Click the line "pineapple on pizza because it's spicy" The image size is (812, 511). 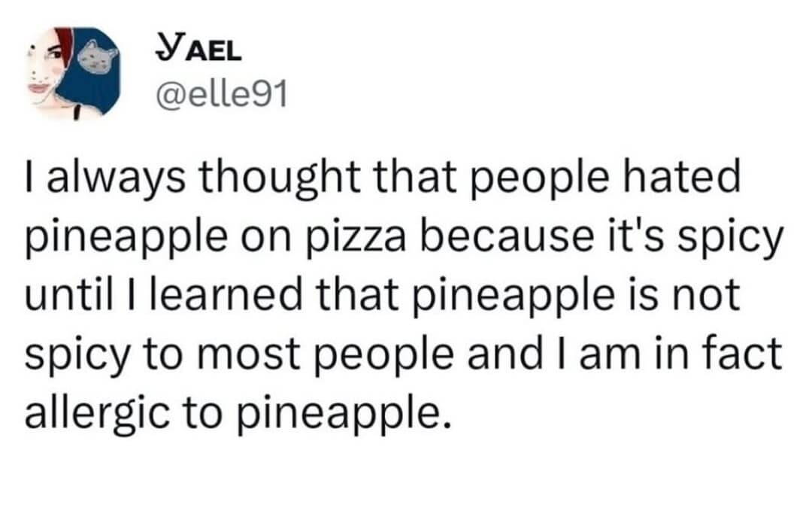pos(402,240)
